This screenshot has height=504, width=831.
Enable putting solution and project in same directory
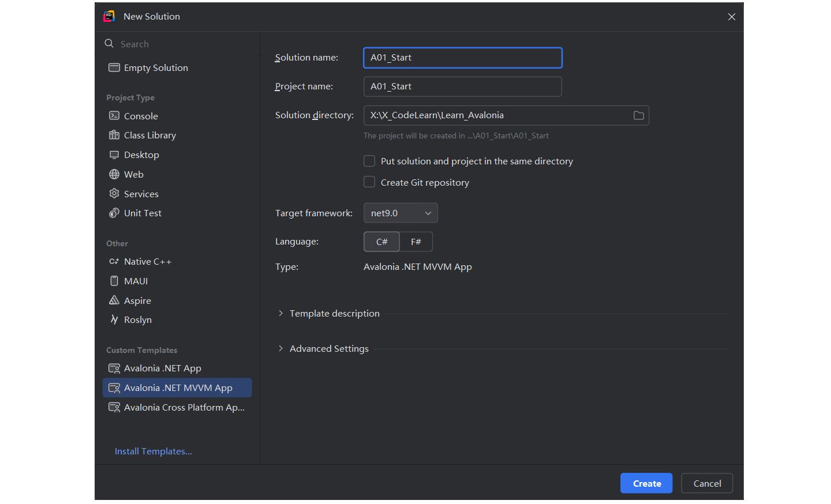tap(369, 161)
